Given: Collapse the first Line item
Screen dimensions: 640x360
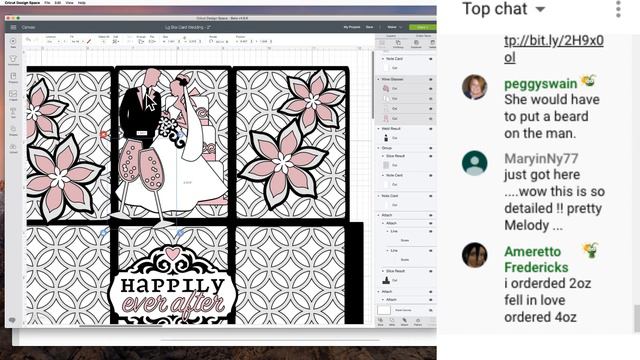Looking at the screenshot, I should tap(387, 231).
